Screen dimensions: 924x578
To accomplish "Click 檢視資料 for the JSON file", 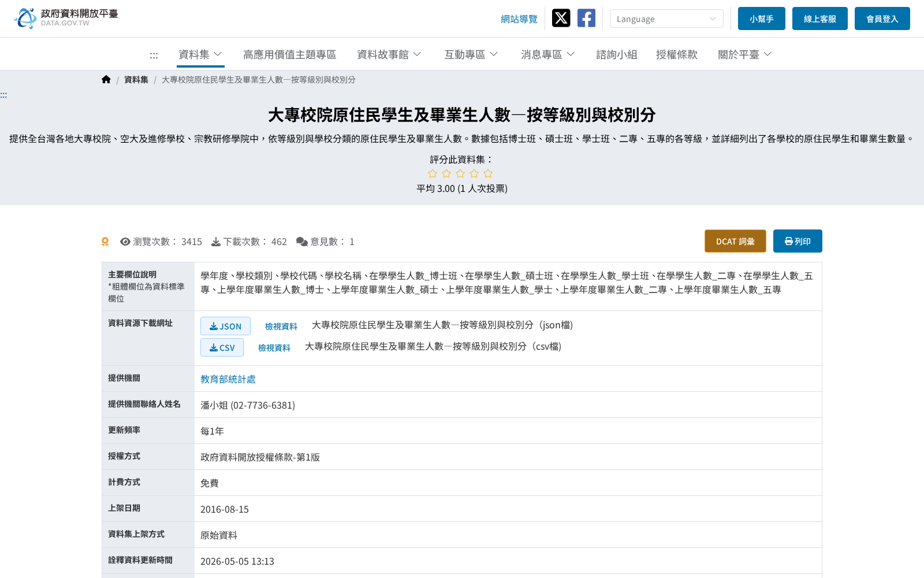I will point(281,326).
